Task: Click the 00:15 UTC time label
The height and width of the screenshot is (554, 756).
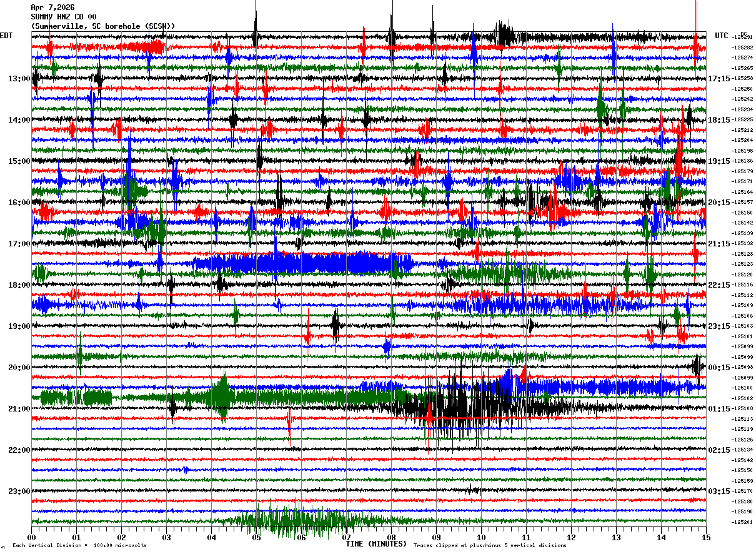Action: click(x=719, y=368)
